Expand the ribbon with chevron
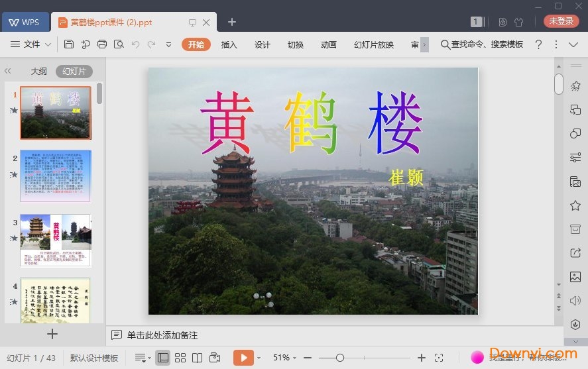The width and height of the screenshot is (588, 369). [573, 44]
